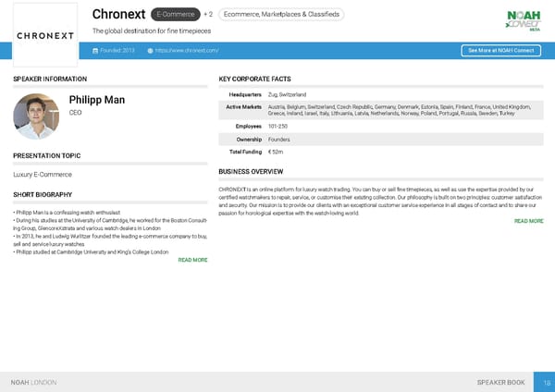This screenshot has width=555, height=392.
Task: Open the https://www.chronext.com/ link
Action: tap(187, 50)
